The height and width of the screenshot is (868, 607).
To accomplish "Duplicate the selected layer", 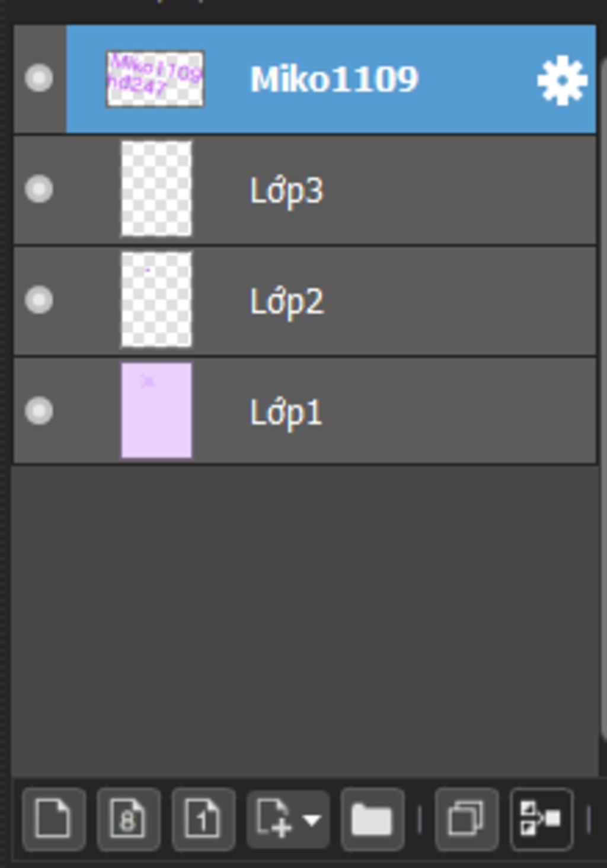I will point(466,819).
